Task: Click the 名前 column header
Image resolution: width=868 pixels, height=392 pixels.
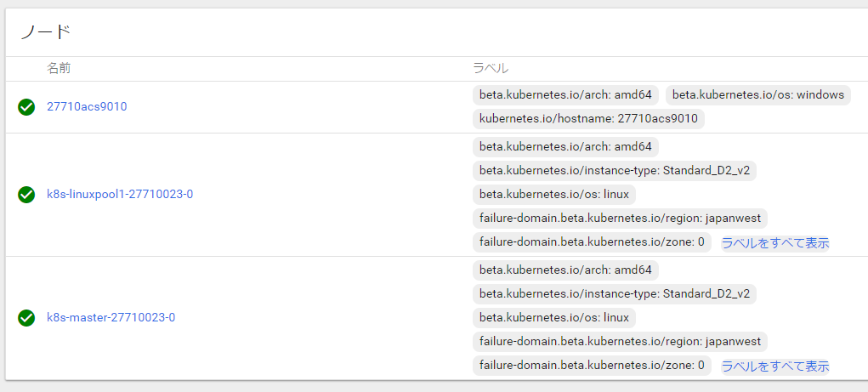Action: (59, 68)
